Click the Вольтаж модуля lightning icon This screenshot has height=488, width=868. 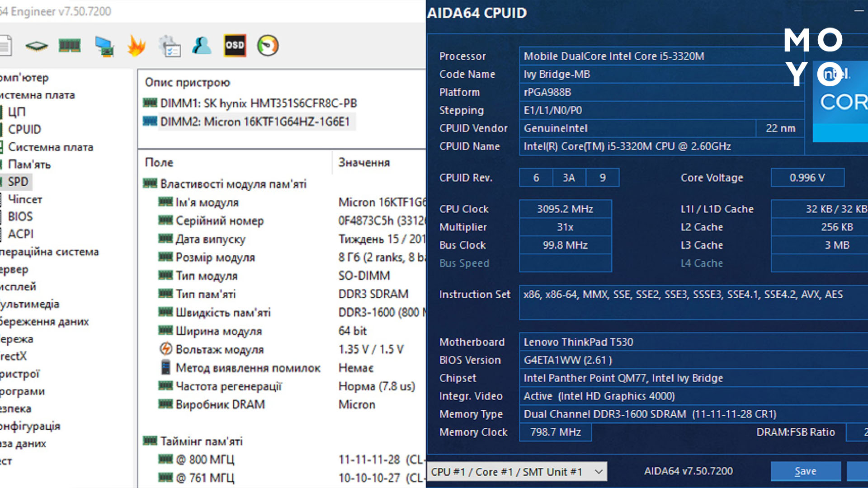(x=165, y=349)
